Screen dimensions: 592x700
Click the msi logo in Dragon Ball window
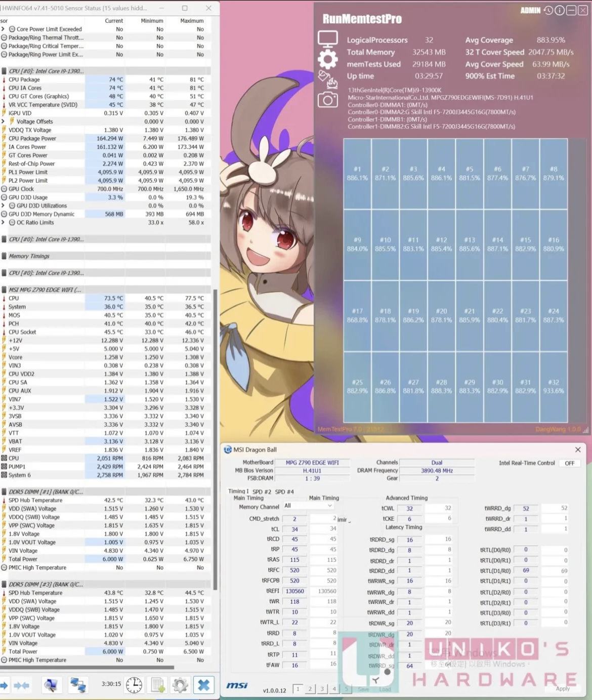pos(237,685)
